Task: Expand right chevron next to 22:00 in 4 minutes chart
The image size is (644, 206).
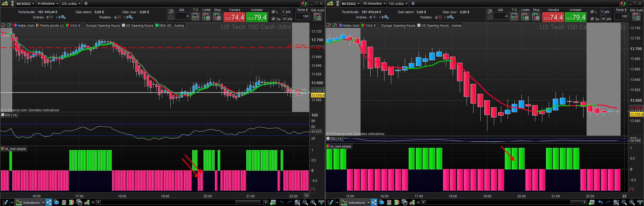Action: tap(306, 196)
